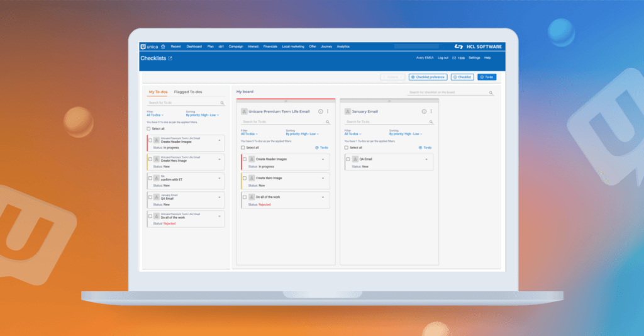Viewport: 644px width, 336px height.
Task: Check Select all in My To-dos panel
Action: click(148, 128)
